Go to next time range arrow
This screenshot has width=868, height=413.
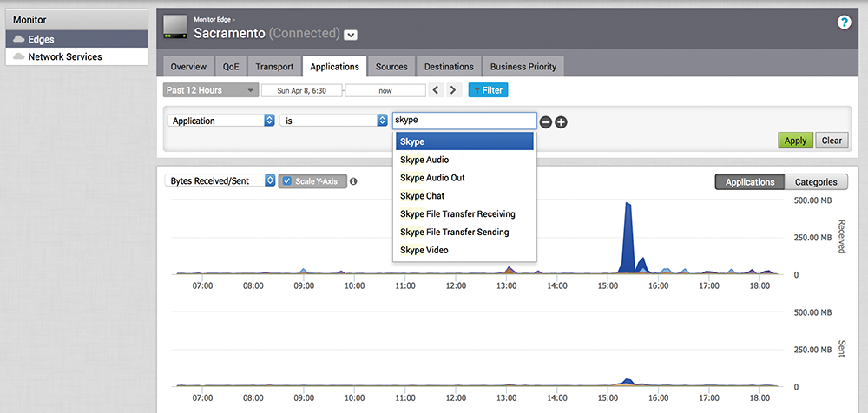click(x=454, y=90)
